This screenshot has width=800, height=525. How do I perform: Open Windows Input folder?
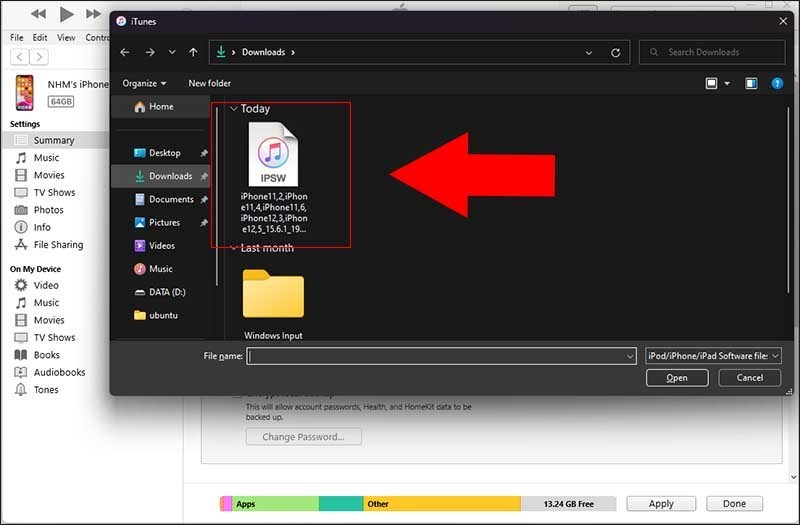(x=273, y=300)
